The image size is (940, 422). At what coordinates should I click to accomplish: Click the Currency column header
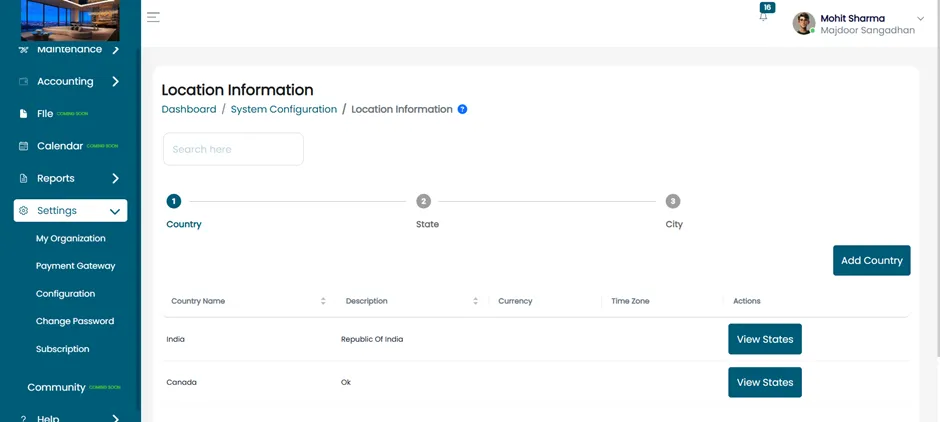515,301
